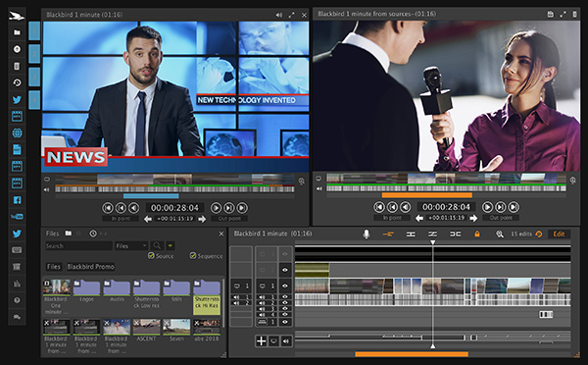Uncheck the Sequence checkbox in Files panel
This screenshot has height=365, width=588.
coord(193,256)
